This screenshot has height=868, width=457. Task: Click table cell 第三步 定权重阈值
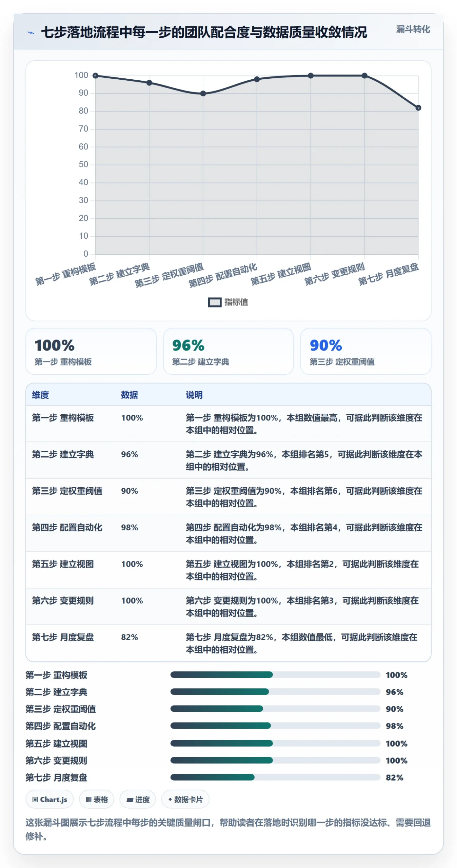pos(67,491)
